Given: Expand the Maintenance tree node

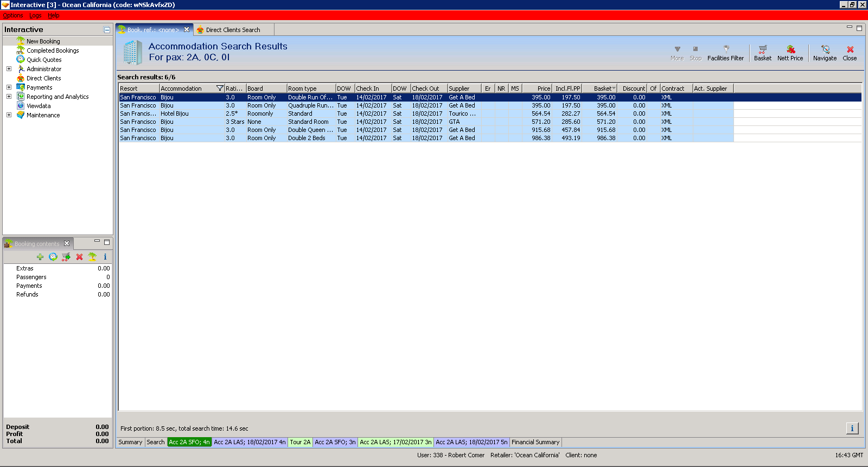Looking at the screenshot, I should tap(9, 115).
